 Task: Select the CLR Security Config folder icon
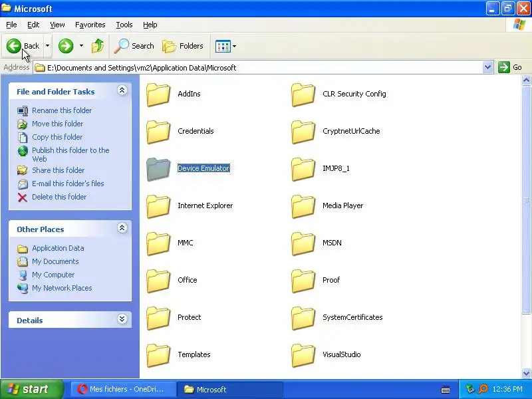click(x=303, y=94)
